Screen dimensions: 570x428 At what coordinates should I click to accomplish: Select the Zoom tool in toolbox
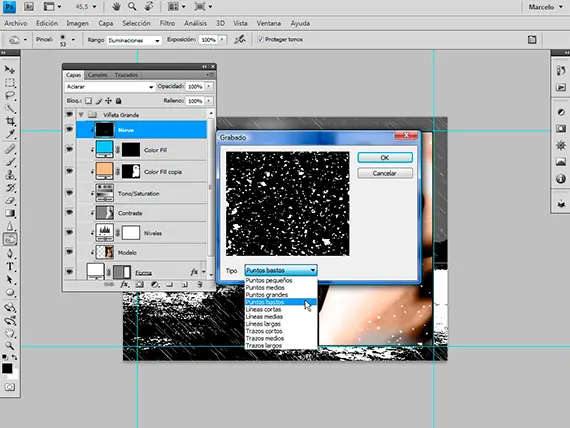(10, 345)
